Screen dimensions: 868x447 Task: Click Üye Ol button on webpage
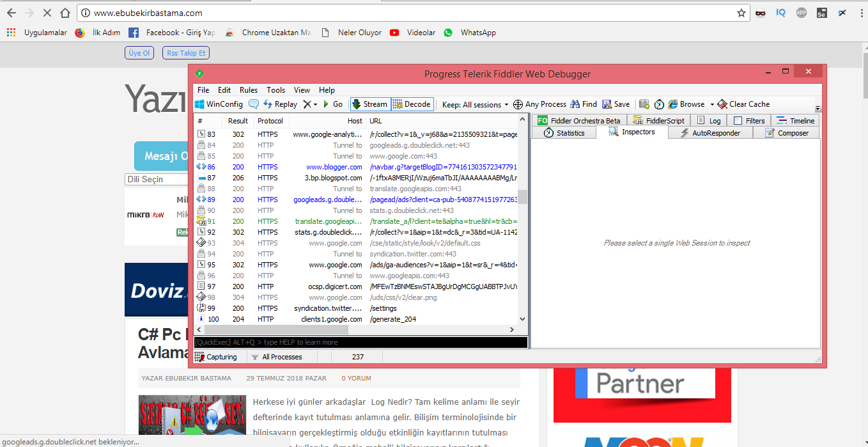pyautogui.click(x=139, y=53)
